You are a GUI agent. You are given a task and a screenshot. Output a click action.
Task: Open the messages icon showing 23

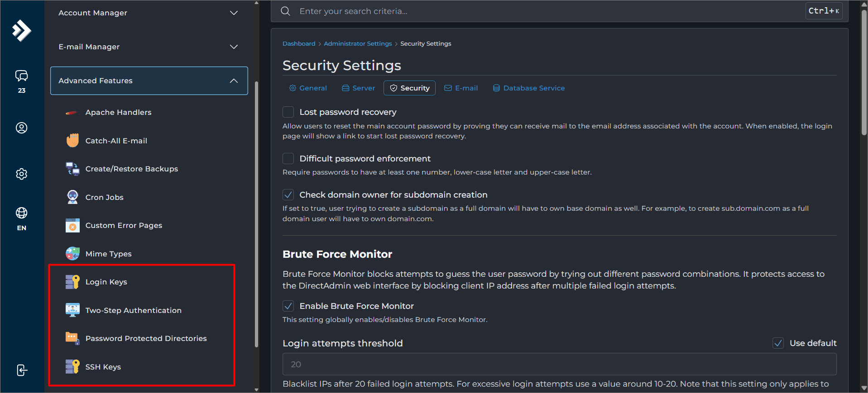21,76
